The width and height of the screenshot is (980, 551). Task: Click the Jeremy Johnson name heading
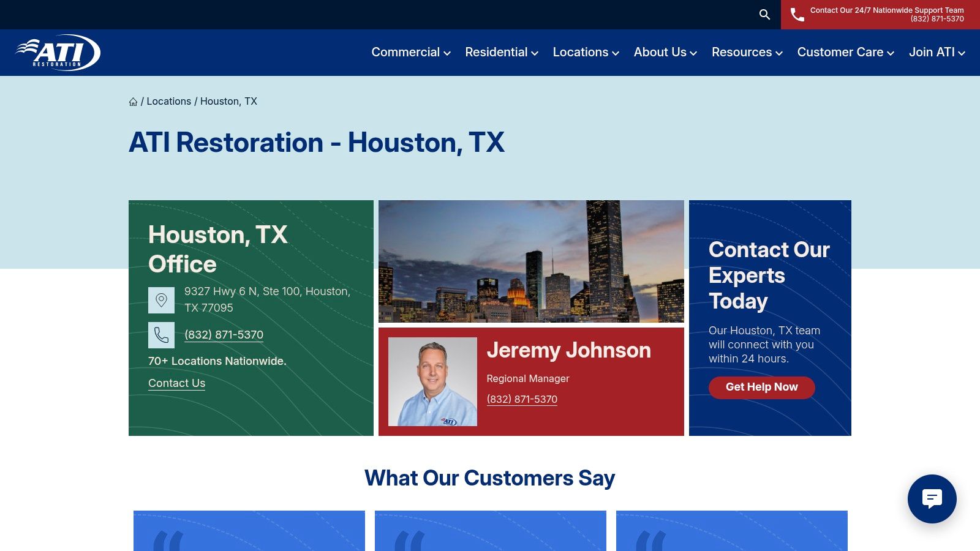pos(568,350)
